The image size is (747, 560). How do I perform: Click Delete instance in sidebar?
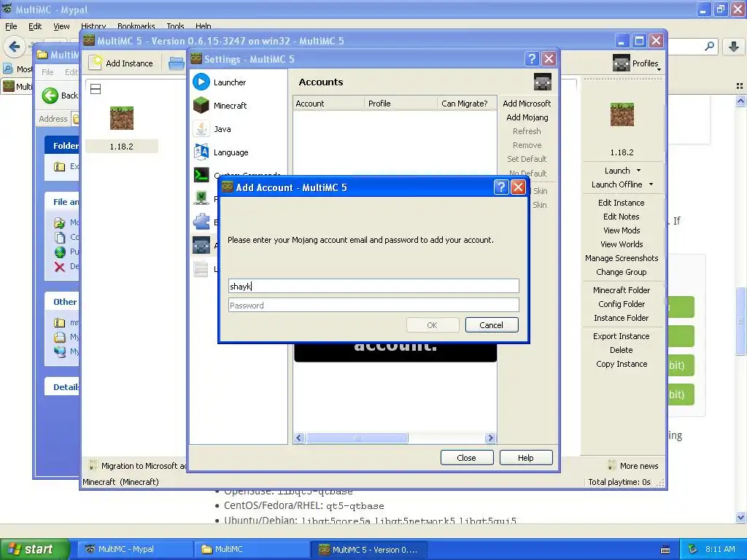tap(622, 349)
